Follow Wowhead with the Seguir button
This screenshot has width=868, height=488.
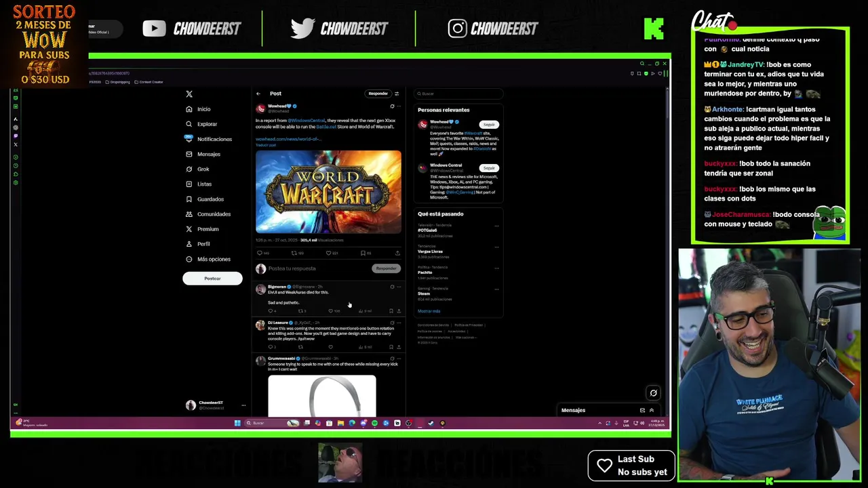point(489,125)
